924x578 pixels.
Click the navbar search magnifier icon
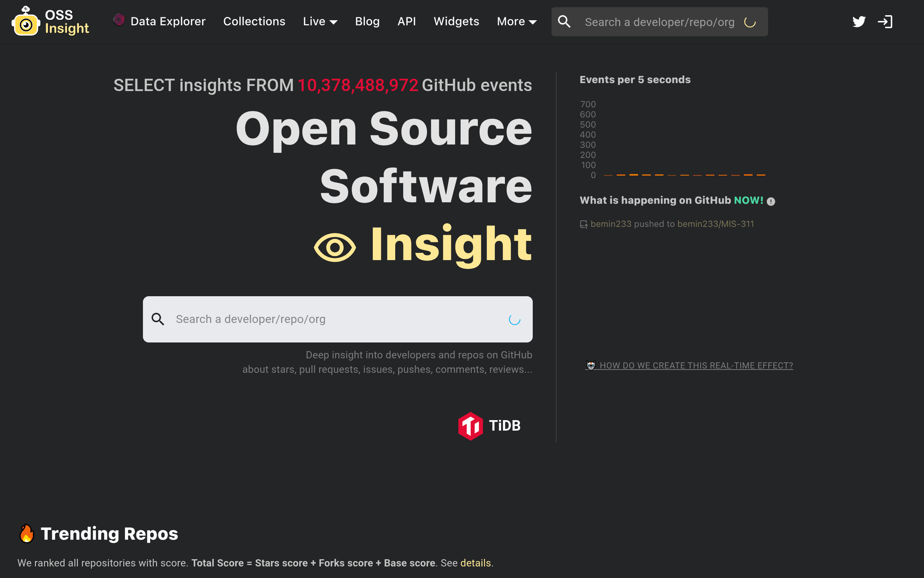564,22
